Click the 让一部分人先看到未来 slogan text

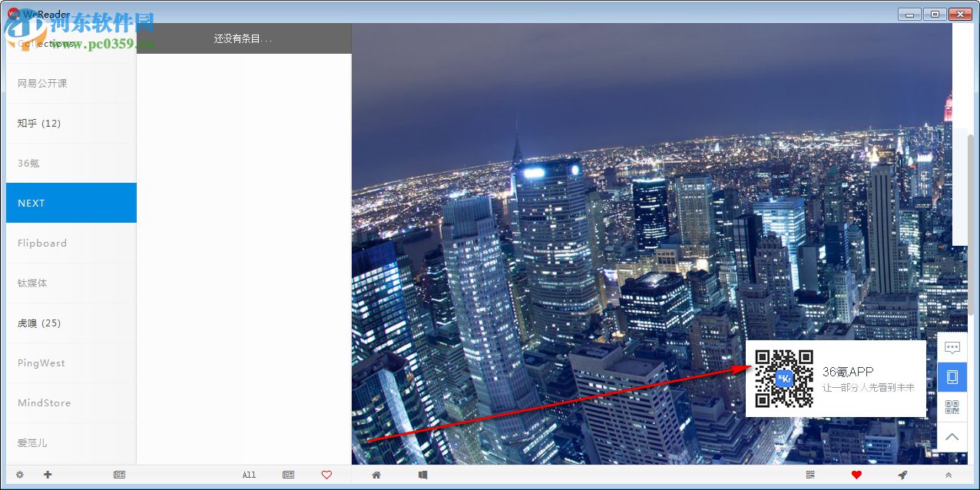click(x=869, y=388)
